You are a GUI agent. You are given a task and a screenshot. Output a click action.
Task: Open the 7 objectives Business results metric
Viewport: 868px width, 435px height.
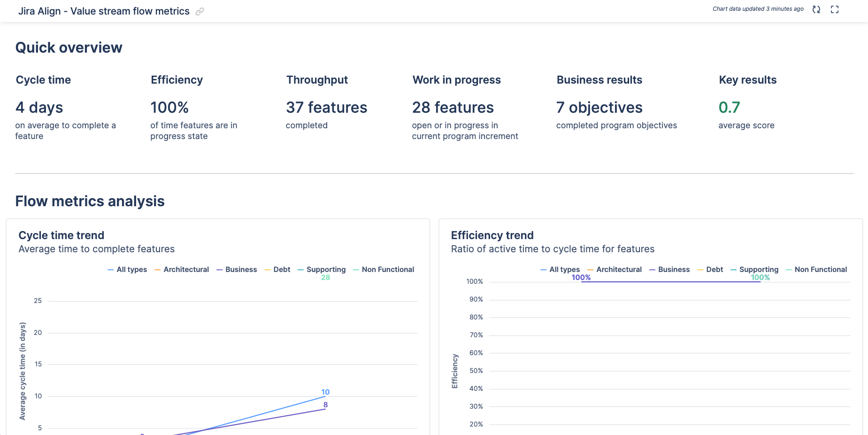pos(599,108)
